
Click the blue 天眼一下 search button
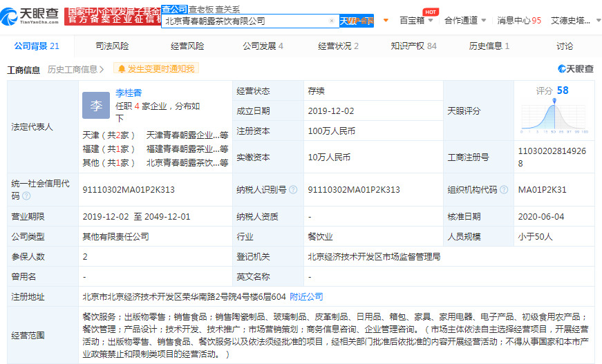click(x=356, y=21)
